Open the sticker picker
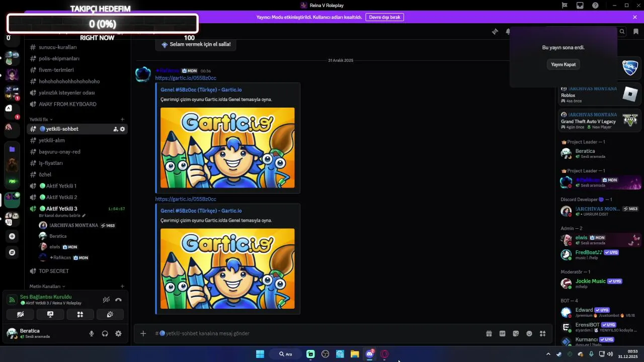 516,333
